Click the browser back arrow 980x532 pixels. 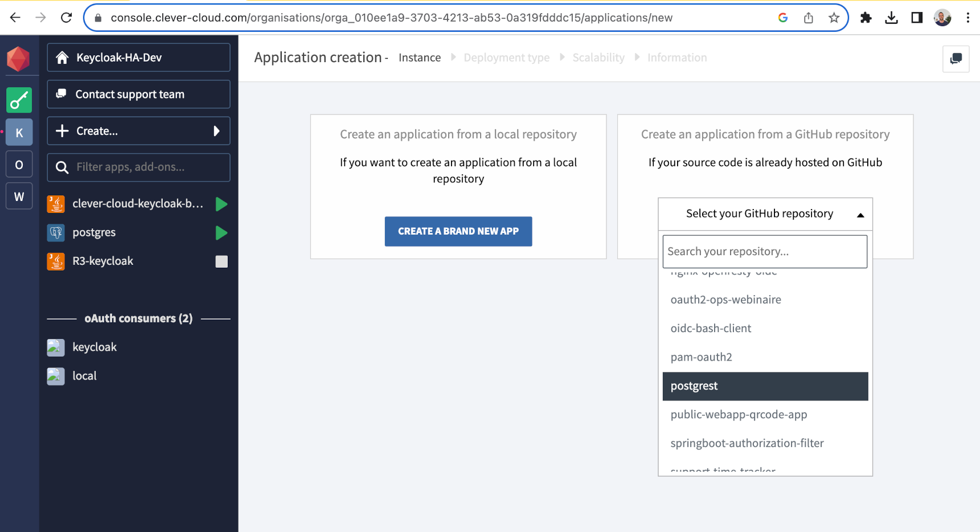click(15, 18)
